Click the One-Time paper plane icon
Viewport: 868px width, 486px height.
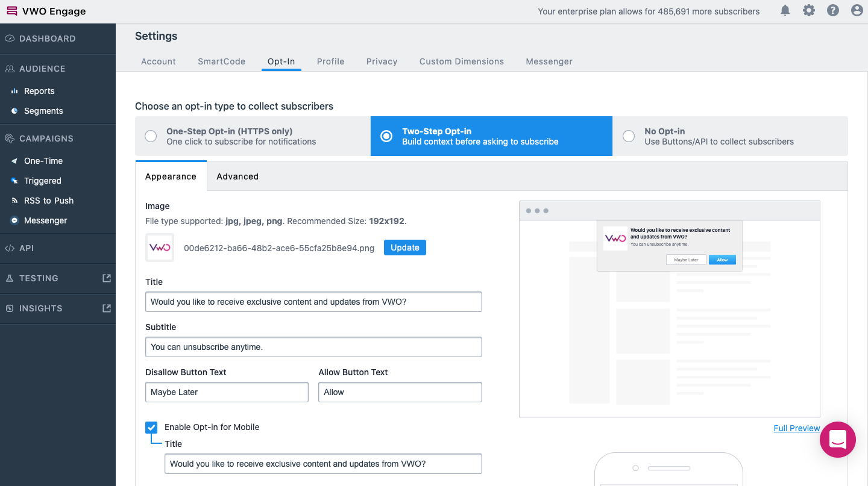pyautogui.click(x=14, y=161)
